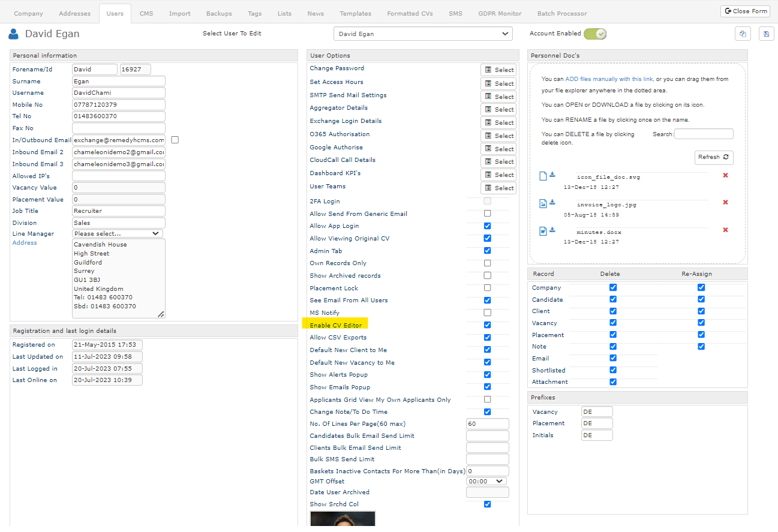Switch to the Company tab
Viewport: 778px width, 532px height.
(x=28, y=13)
